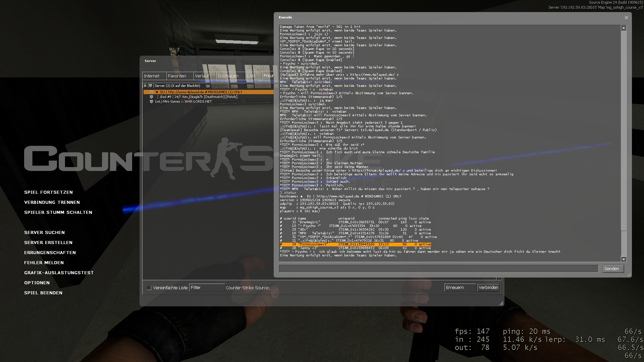Click the shield icon on the 4played.de MINIGAMES row

(151, 92)
